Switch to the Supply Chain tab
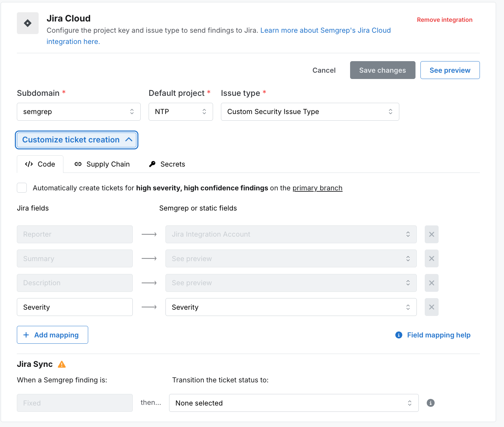Image resolution: width=504 pixels, height=427 pixels. pyautogui.click(x=102, y=164)
